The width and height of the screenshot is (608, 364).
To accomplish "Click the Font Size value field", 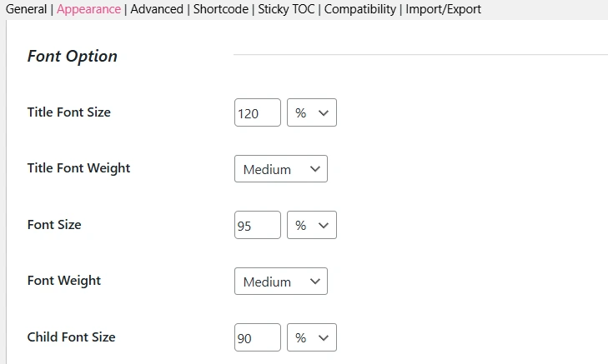I will click(257, 225).
